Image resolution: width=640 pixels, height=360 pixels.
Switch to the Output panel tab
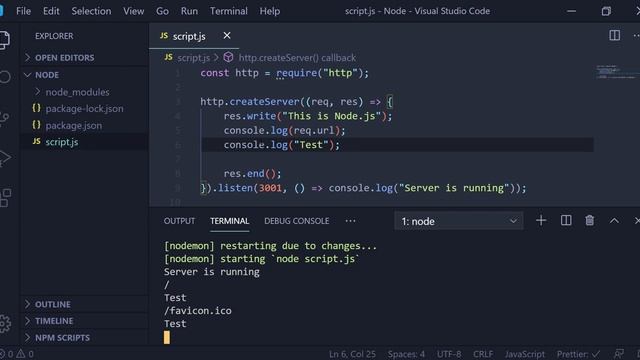[179, 221]
